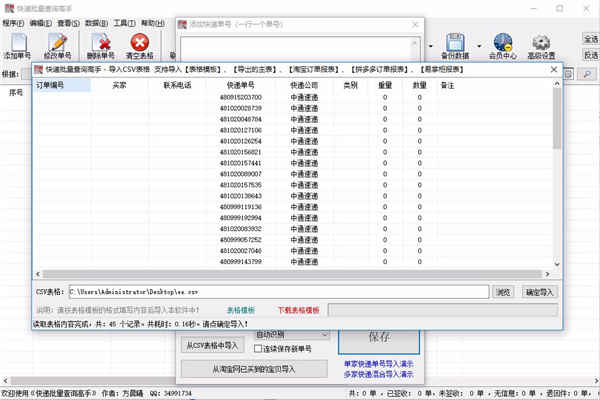Open the dropdown arrow beside 备份数据
The width and height of the screenshot is (600, 400).
tap(479, 46)
